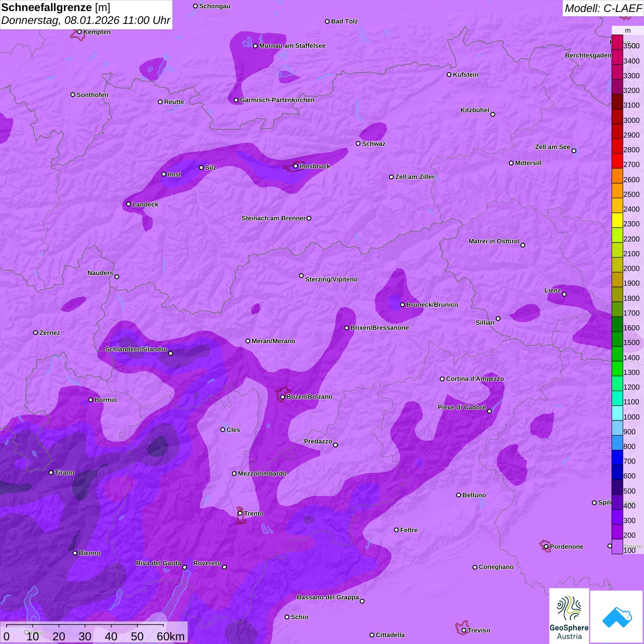
Task: Click the 3000 value in the legend
Action: [x=631, y=120]
